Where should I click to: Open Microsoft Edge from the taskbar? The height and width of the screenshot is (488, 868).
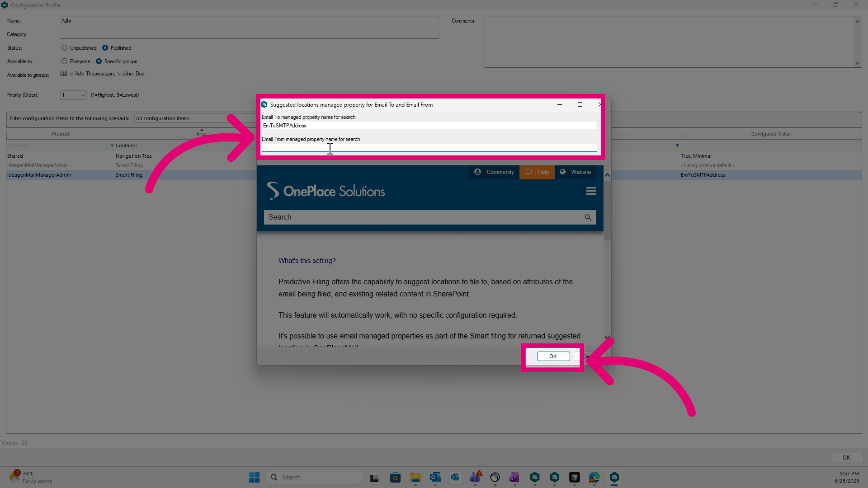tap(594, 477)
